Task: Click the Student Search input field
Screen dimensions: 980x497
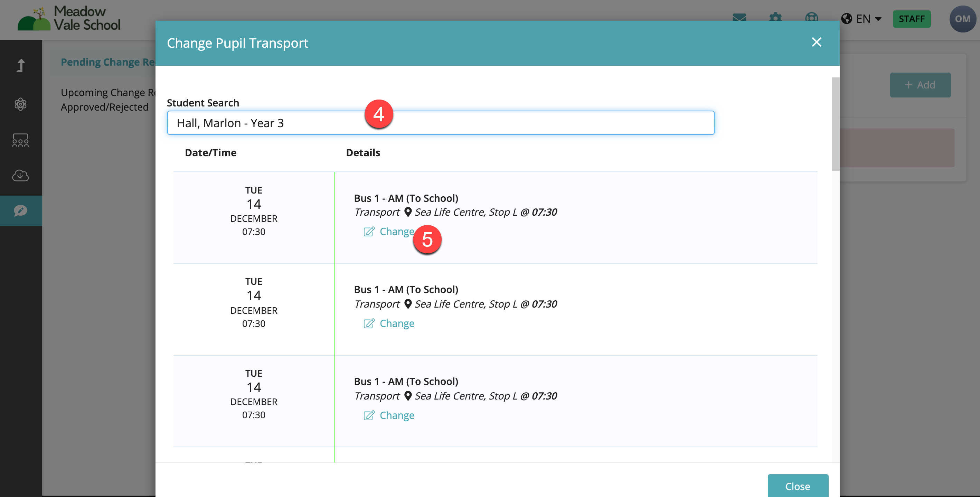Action: click(x=441, y=123)
